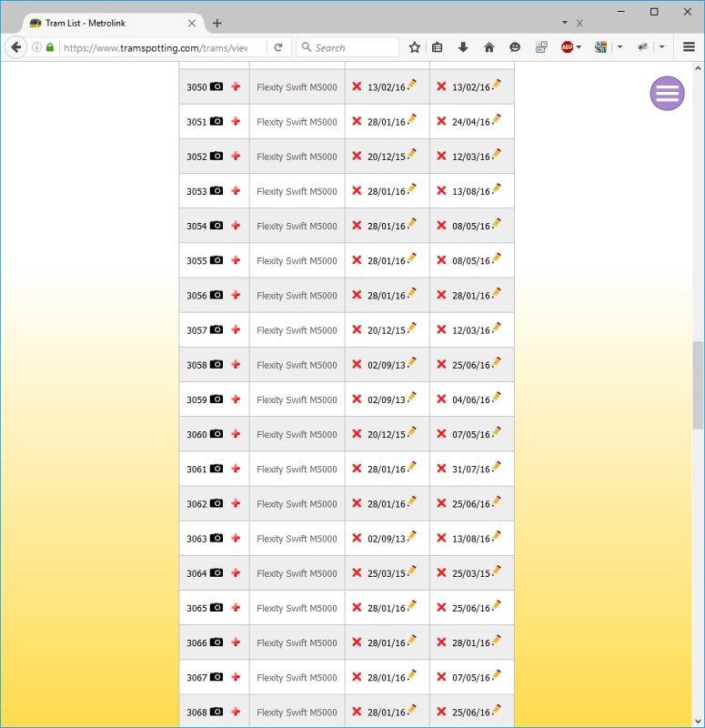
Task: Open dropdown arrow beside the bug icon
Action: 662,47
